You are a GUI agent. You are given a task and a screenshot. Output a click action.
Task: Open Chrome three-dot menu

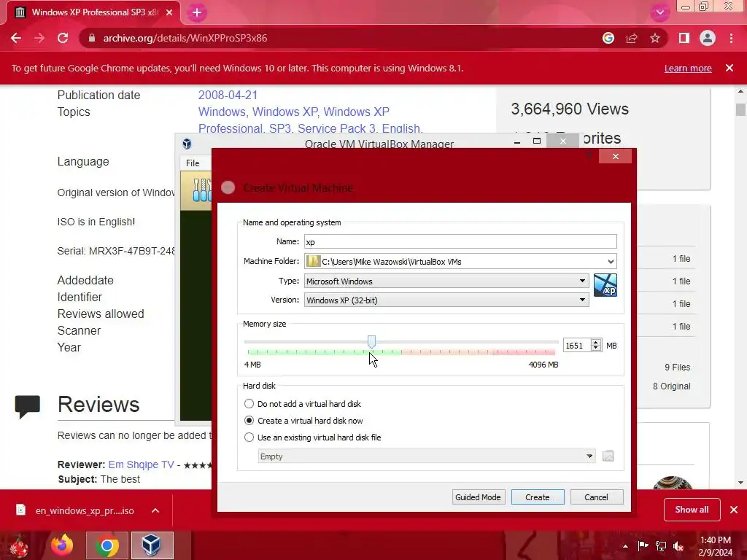click(x=731, y=38)
